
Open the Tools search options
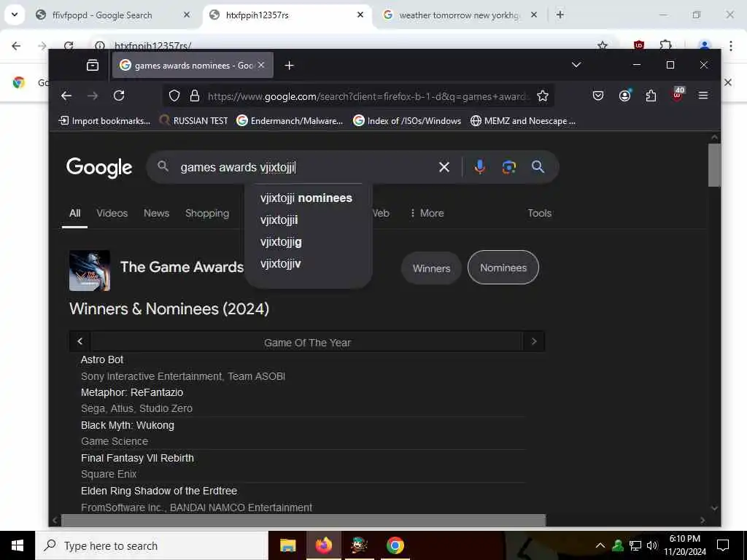539,213
